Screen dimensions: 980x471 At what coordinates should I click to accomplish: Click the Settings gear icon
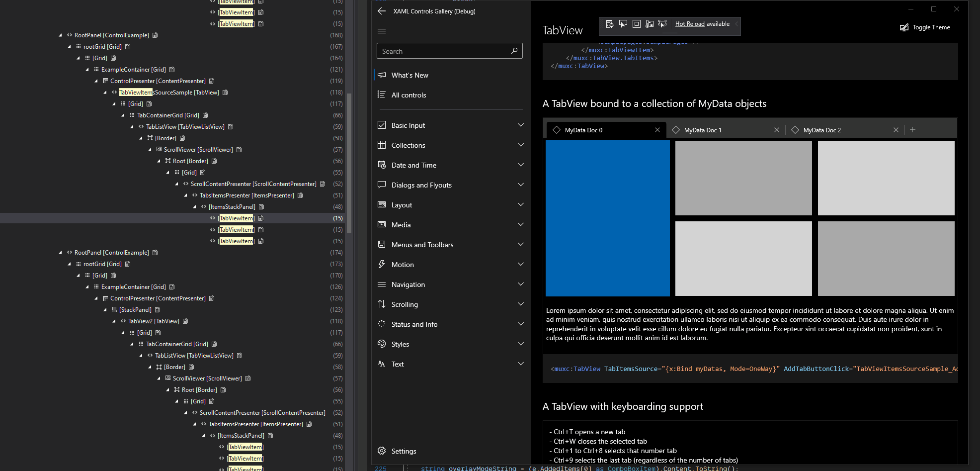tap(382, 451)
